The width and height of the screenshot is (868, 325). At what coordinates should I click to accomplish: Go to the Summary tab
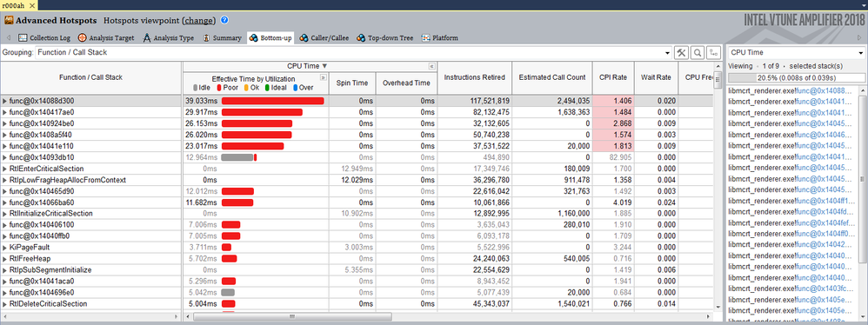click(222, 38)
